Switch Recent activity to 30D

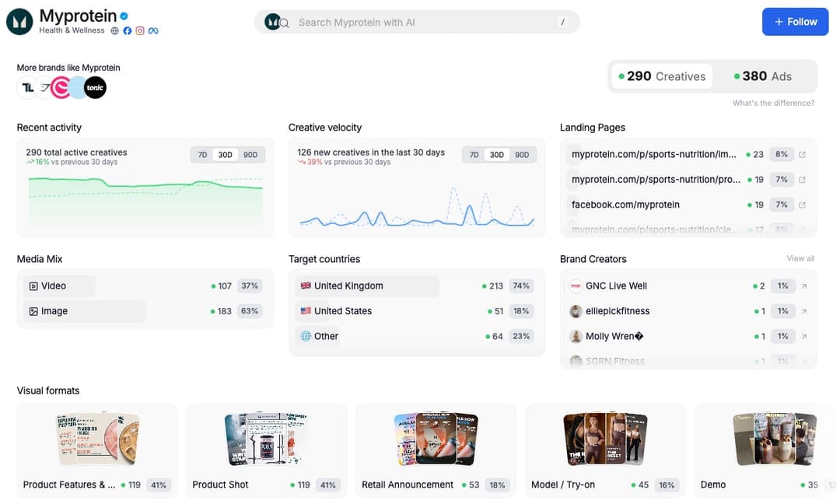225,155
